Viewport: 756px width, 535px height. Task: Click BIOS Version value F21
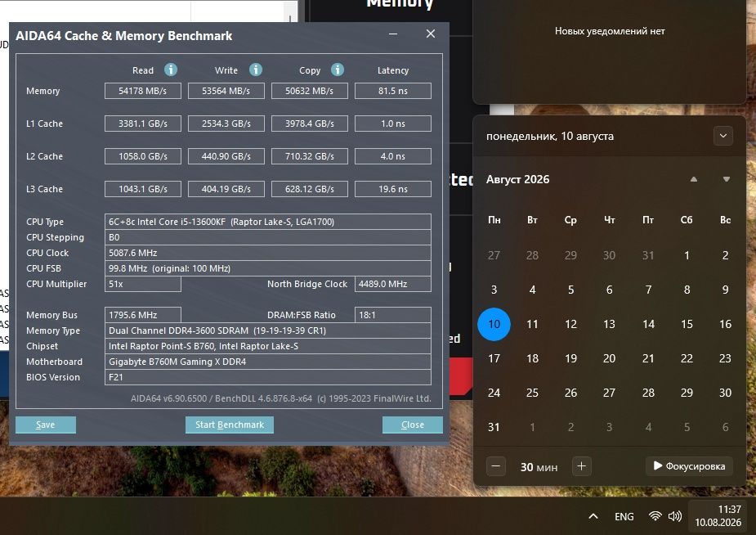click(x=267, y=377)
